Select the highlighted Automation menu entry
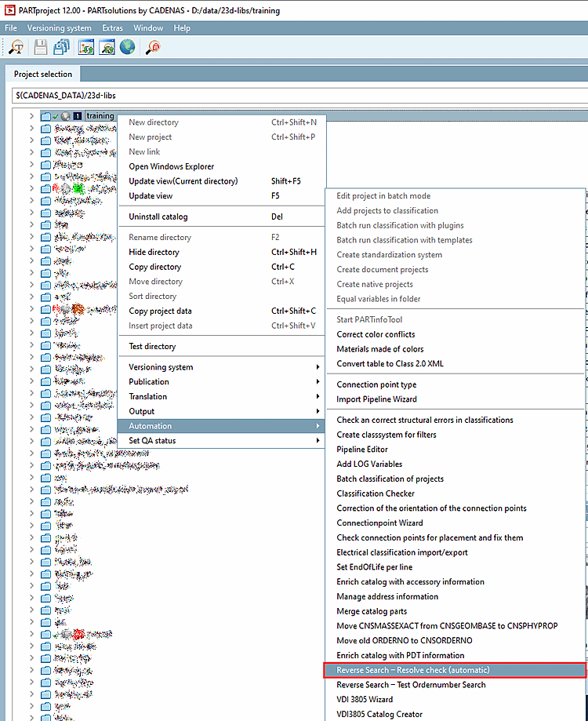Screen dimensions: 588x721 (221, 426)
